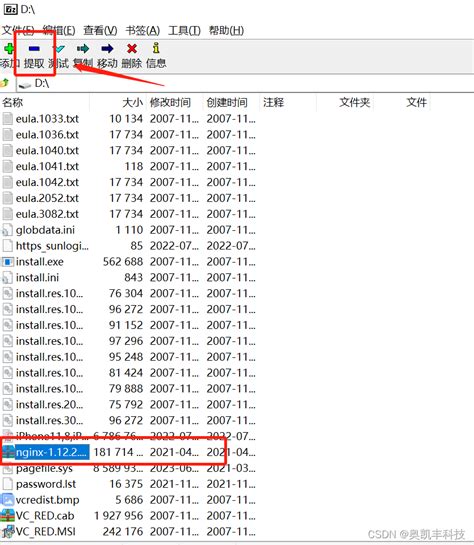The height and width of the screenshot is (545, 474).
Task: Select the vcredist.bmp file name
Action: [x=48, y=500]
